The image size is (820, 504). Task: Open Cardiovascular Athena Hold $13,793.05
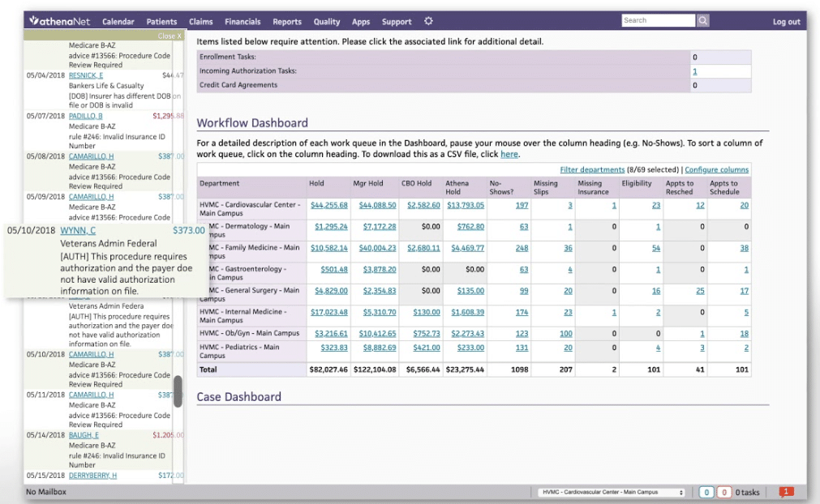click(x=466, y=205)
